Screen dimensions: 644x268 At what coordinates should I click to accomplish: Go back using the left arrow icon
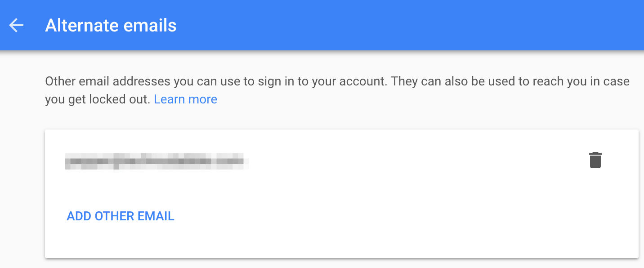[16, 26]
